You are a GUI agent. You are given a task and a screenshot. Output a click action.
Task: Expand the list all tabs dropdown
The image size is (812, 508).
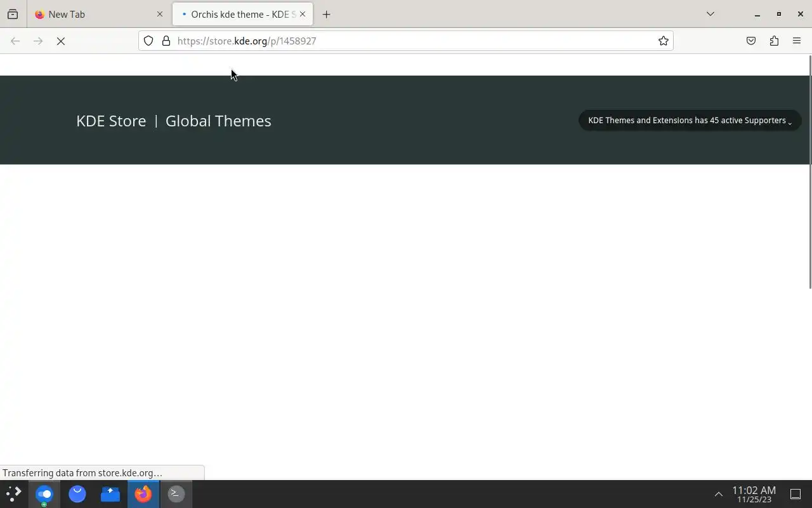(710, 14)
